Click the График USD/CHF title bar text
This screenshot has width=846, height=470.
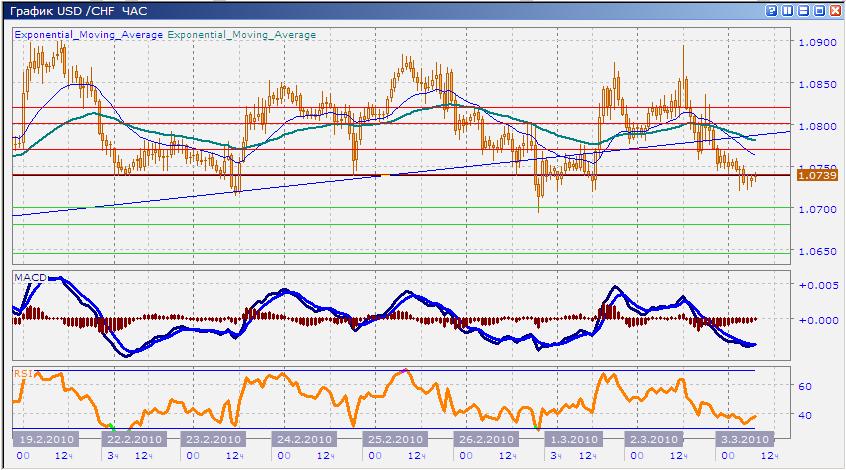74,10
